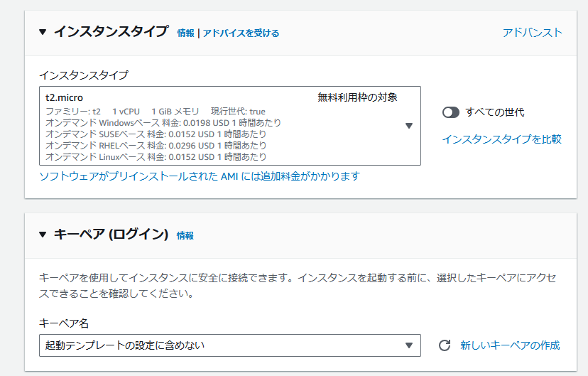588x376 pixels.
Task: Switch to アドバンスト view
Action: click(532, 33)
